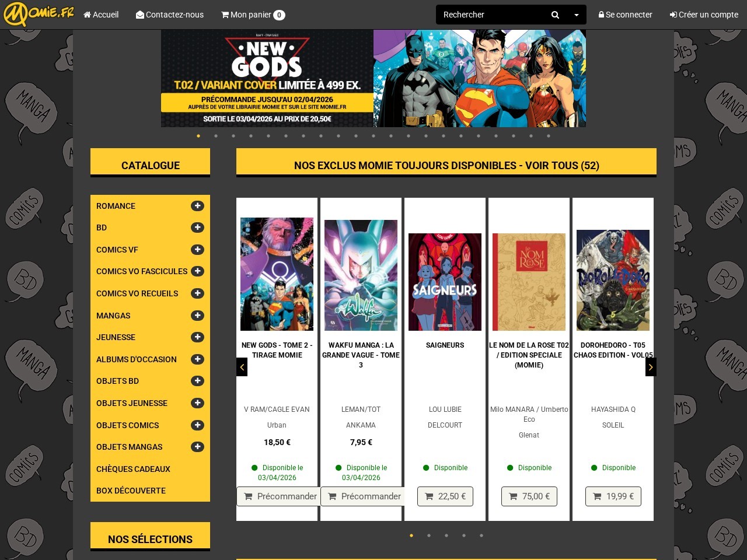Select the second carousel pagination dot
The image size is (747, 560).
tap(429, 535)
